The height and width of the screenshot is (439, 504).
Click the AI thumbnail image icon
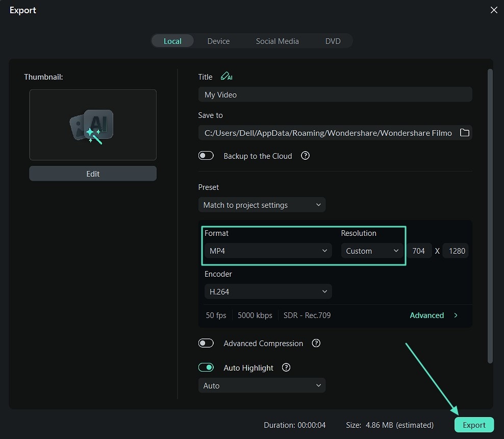(92, 126)
